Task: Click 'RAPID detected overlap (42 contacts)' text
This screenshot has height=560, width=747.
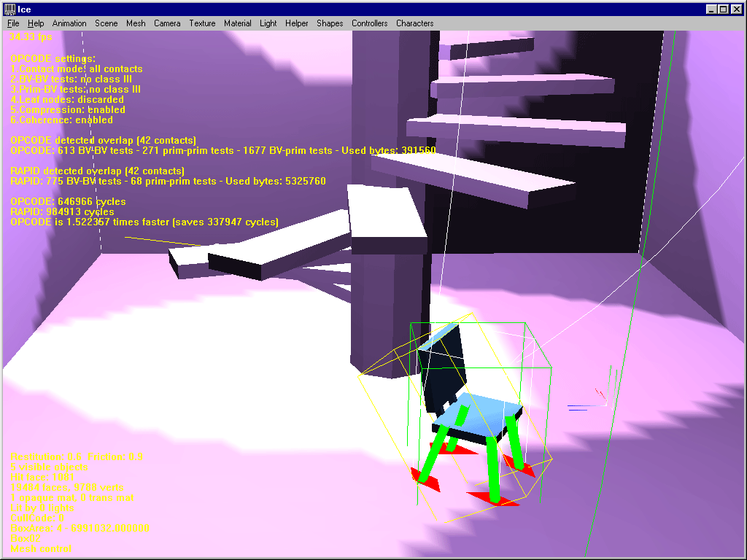Action: point(97,171)
